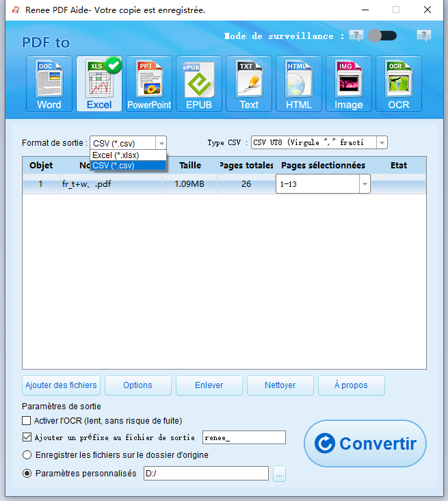Viewport: 448px width, 501px height.
Task: Browse output folder with the ... button
Action: pos(279,474)
